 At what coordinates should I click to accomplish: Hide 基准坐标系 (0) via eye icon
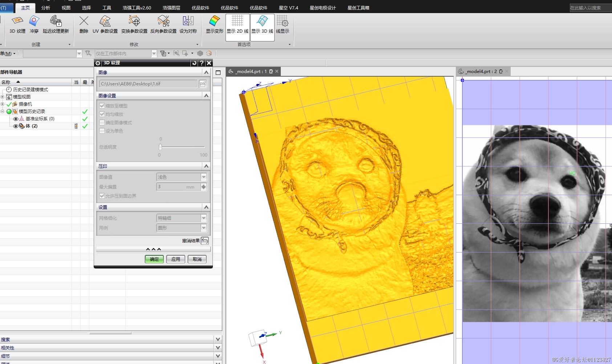pos(16,119)
